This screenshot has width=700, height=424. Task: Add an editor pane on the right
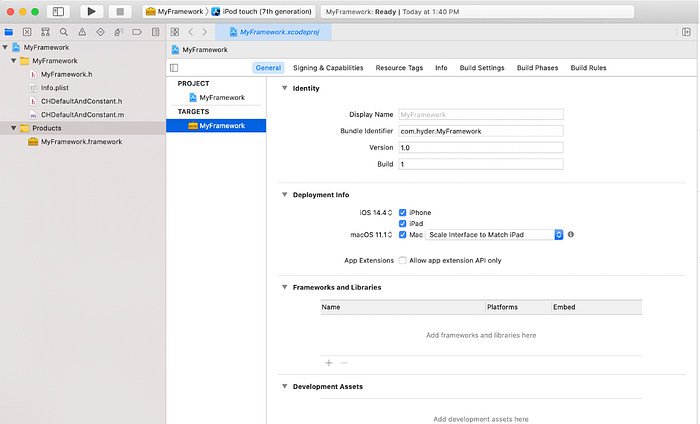(x=686, y=32)
